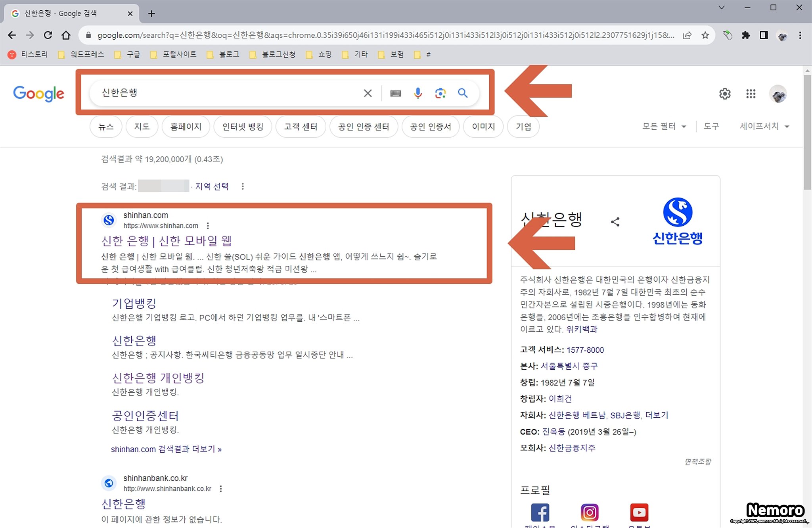Open options menu beside shinhan.com result
Screen dimensions: 812x528
point(208,226)
